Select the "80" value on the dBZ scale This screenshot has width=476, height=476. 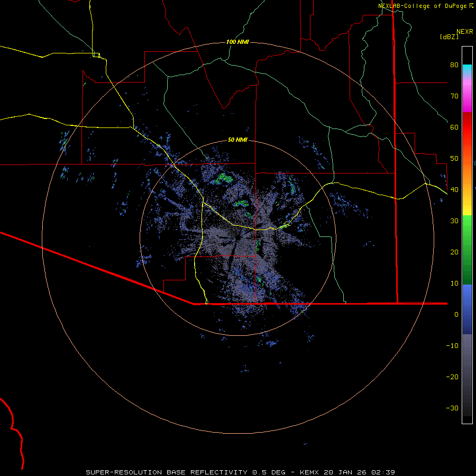point(454,65)
